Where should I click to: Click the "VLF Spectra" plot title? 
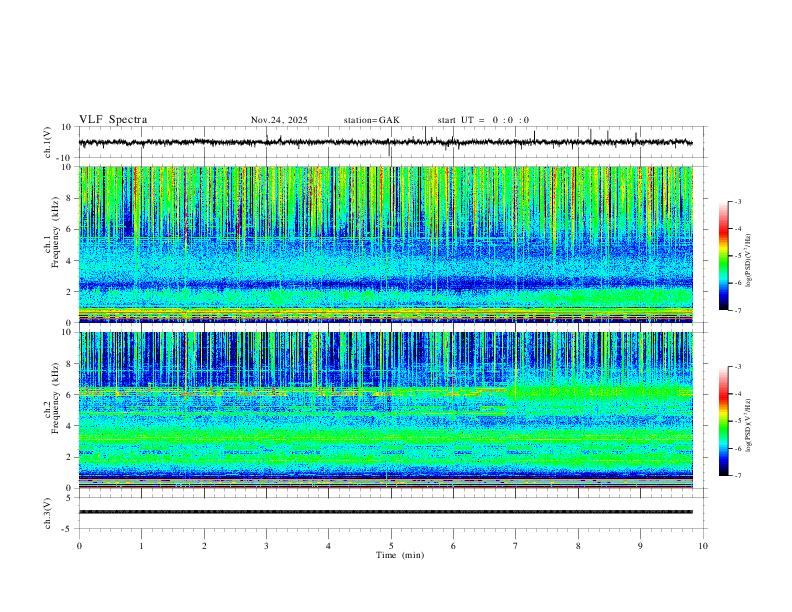coord(113,120)
